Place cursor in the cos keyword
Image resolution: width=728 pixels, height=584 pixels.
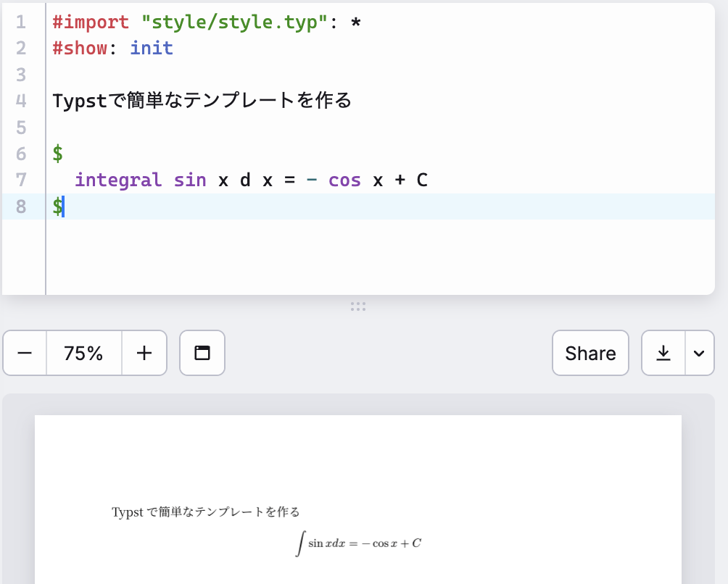click(x=344, y=180)
